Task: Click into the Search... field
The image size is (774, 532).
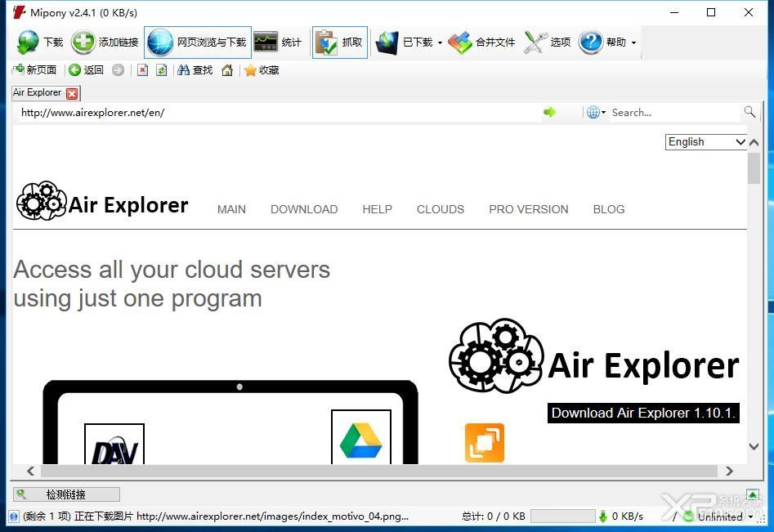Action: coord(675,113)
